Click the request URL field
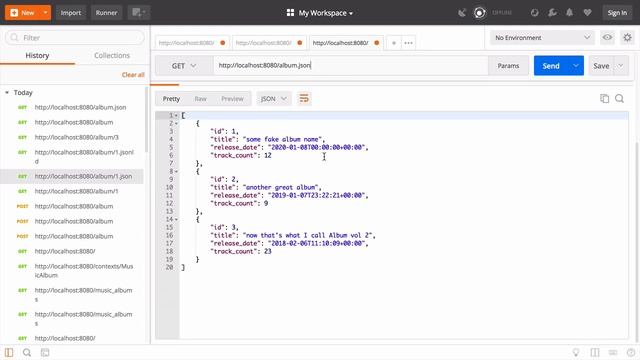The height and width of the screenshot is (360, 640). click(x=351, y=66)
